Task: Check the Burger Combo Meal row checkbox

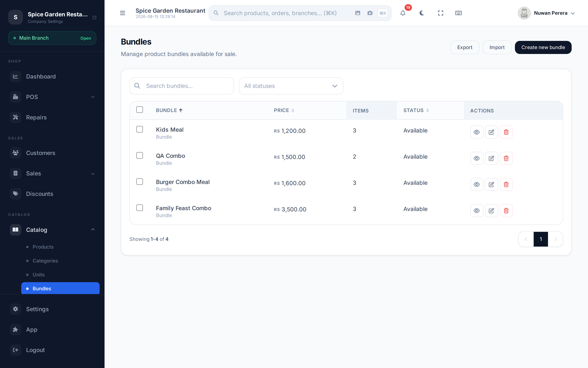Action: pyautogui.click(x=140, y=182)
